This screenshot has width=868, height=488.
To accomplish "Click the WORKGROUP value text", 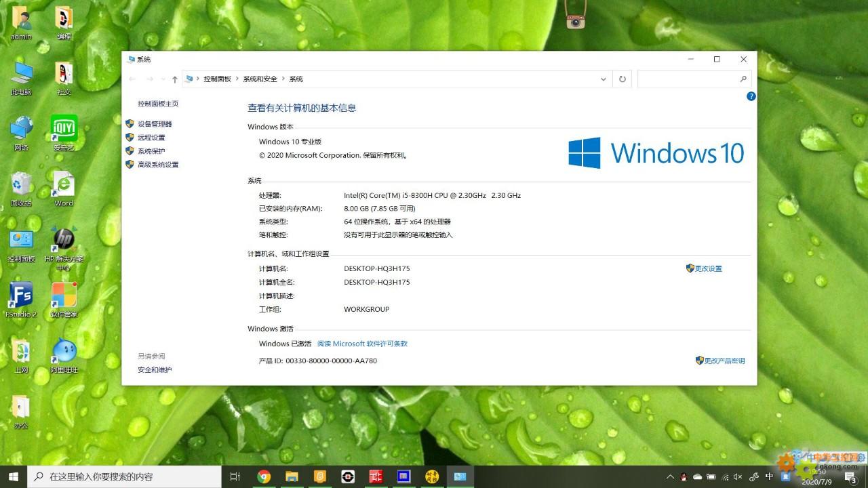I will coord(367,310).
